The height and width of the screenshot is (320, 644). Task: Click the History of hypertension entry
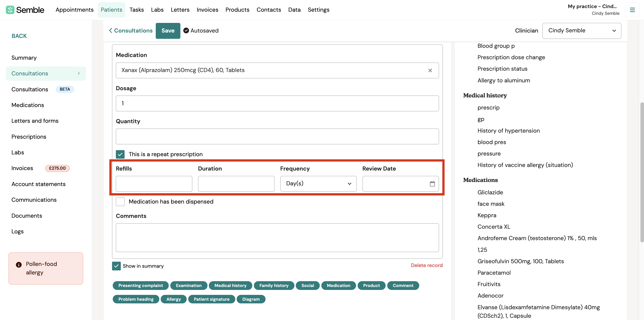(x=508, y=131)
